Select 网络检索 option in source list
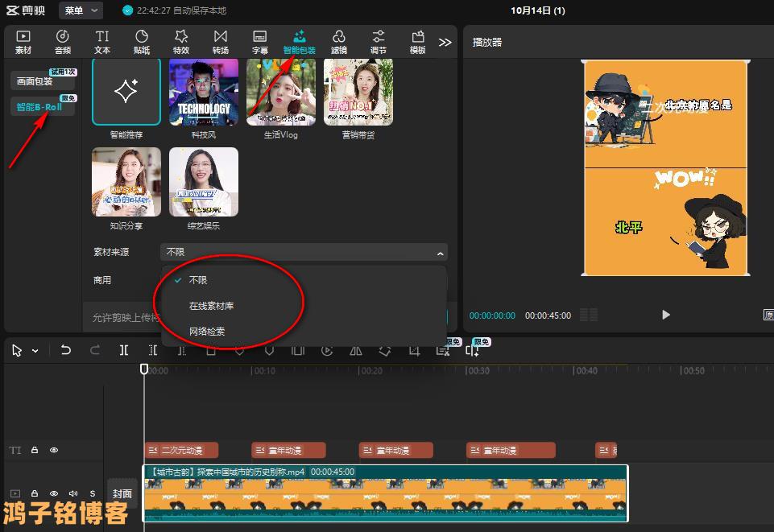Screen dimensions: 774x532 click(207, 332)
